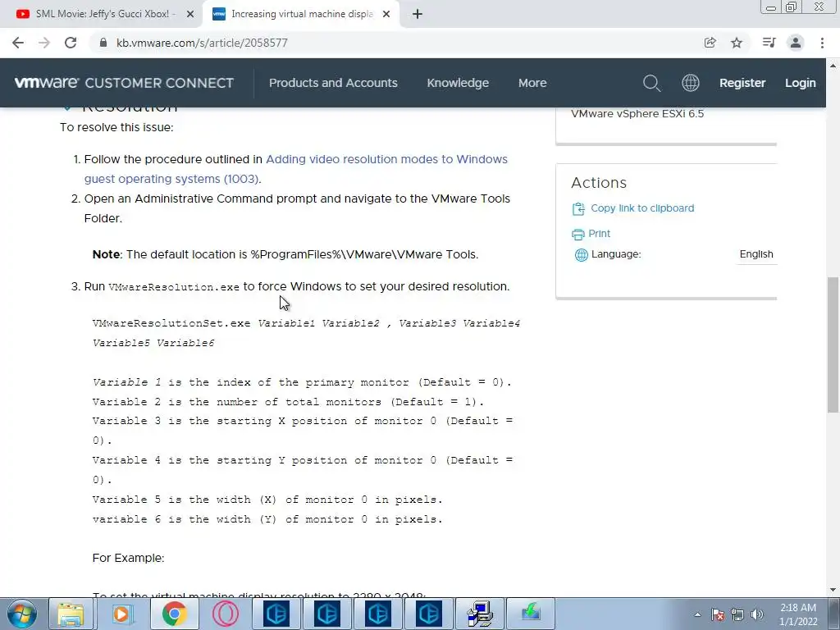Close the Increasing virtual machine display tab
Image resolution: width=840 pixels, height=630 pixels.
(386, 15)
